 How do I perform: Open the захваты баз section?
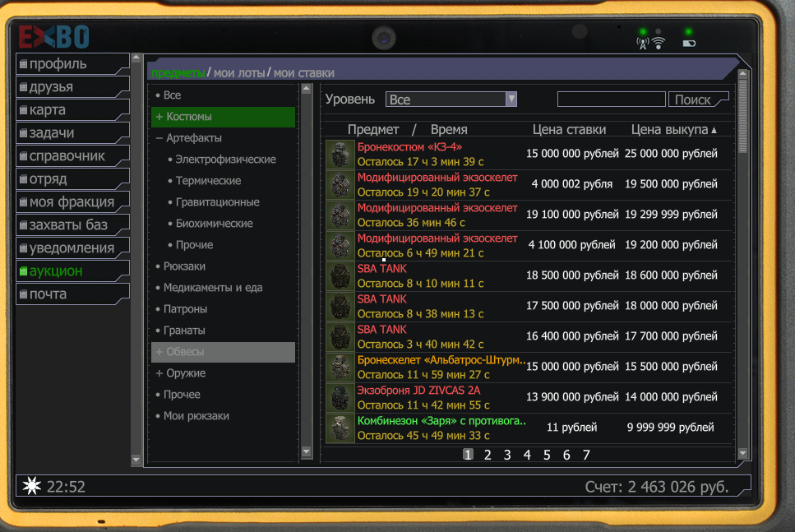(x=72, y=224)
